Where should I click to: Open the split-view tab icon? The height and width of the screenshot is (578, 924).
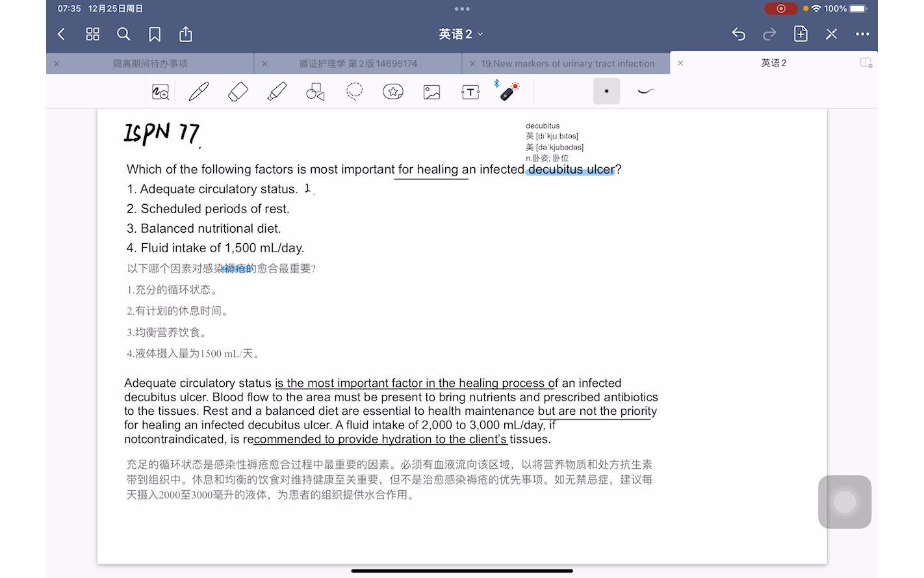click(866, 63)
